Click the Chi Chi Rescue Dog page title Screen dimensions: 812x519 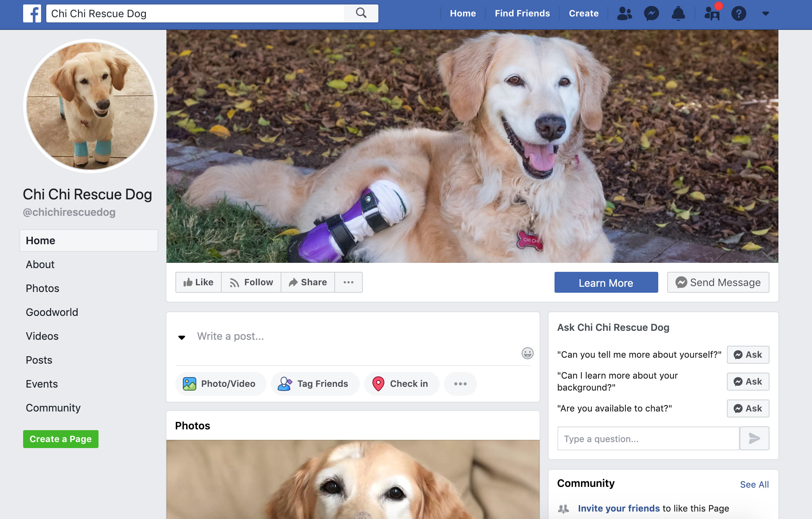pyautogui.click(x=87, y=194)
